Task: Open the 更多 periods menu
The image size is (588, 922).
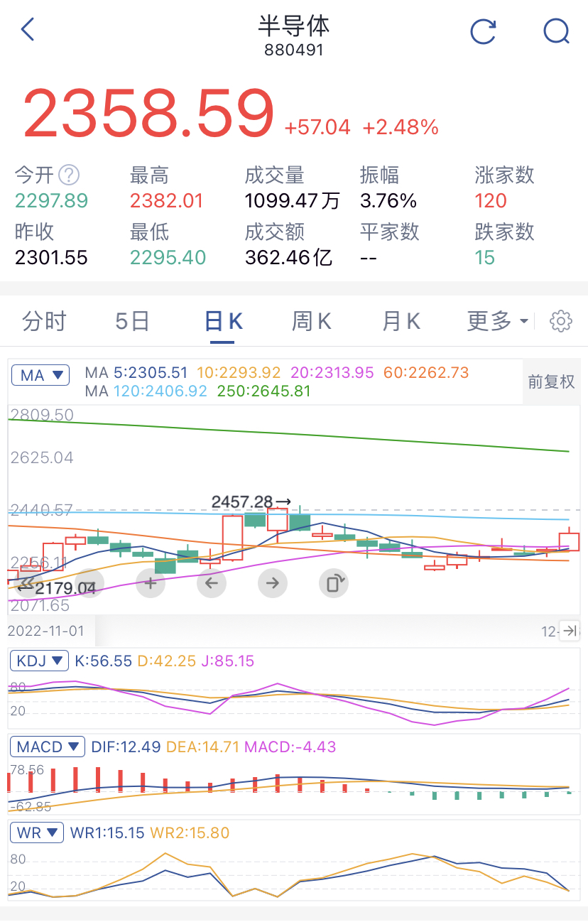Action: tap(498, 321)
